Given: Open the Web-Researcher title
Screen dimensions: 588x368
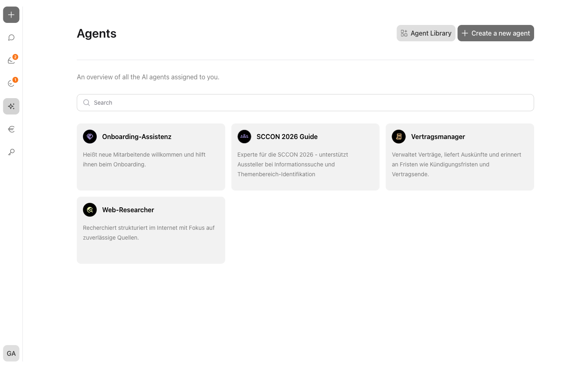Looking at the screenshot, I should pyautogui.click(x=128, y=210).
